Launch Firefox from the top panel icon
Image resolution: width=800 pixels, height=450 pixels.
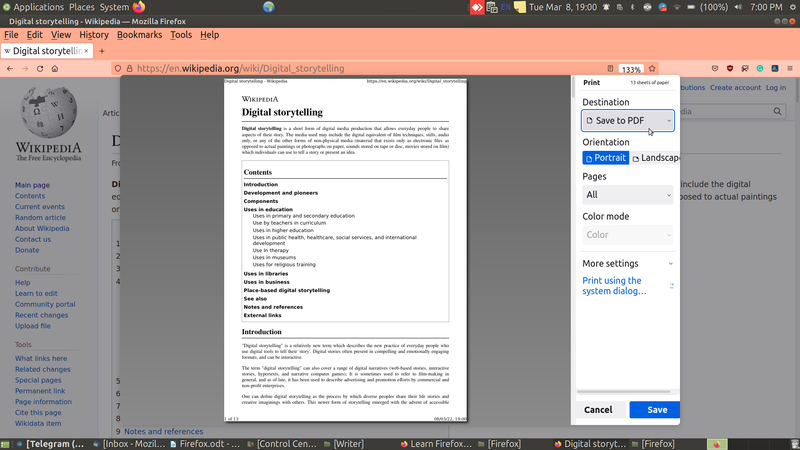pos(139,7)
